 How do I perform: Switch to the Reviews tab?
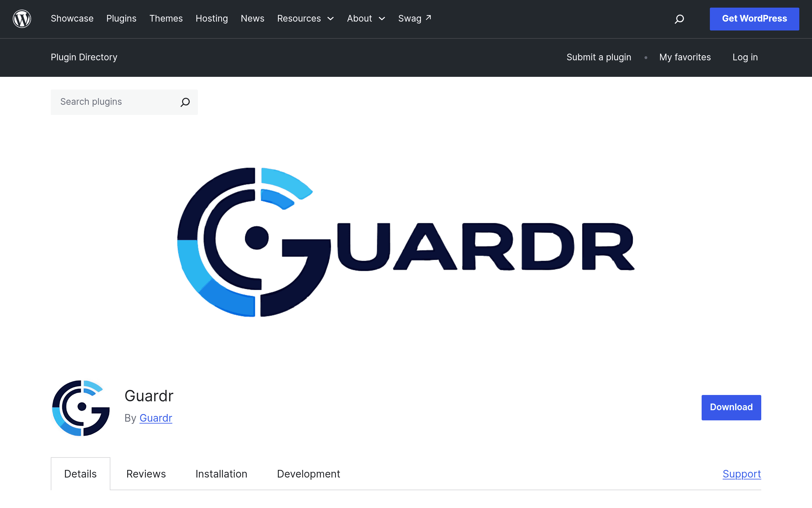pos(146,474)
